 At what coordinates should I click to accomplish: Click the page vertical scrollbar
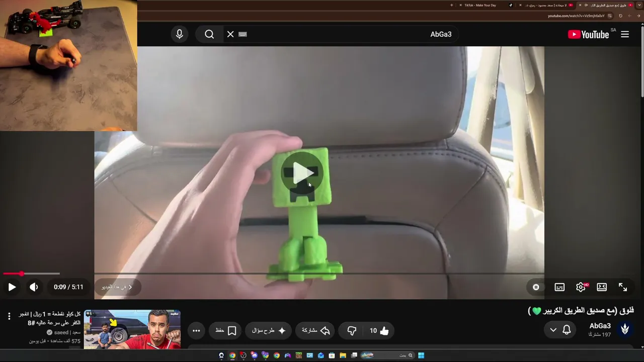pyautogui.click(x=641, y=60)
